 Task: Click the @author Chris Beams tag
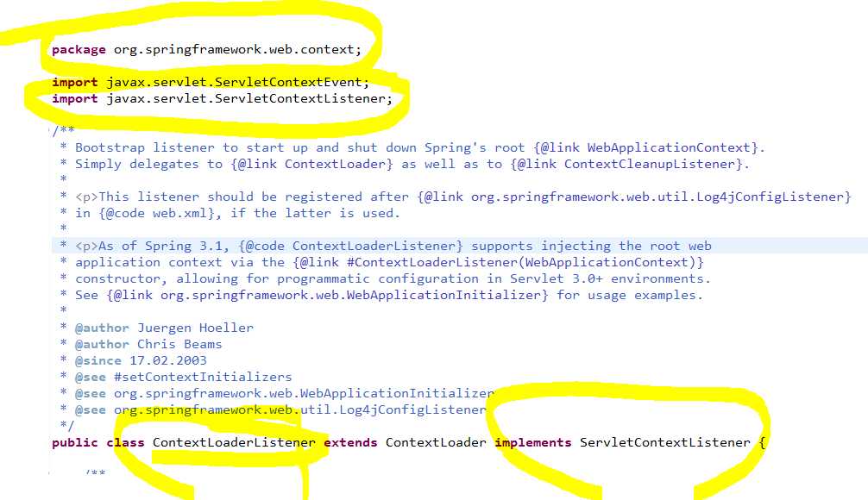click(x=148, y=344)
